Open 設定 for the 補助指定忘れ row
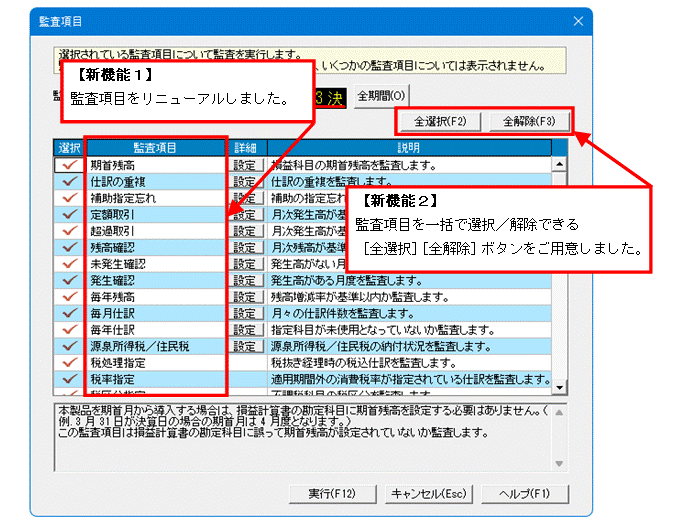The image size is (682, 526). click(x=246, y=198)
